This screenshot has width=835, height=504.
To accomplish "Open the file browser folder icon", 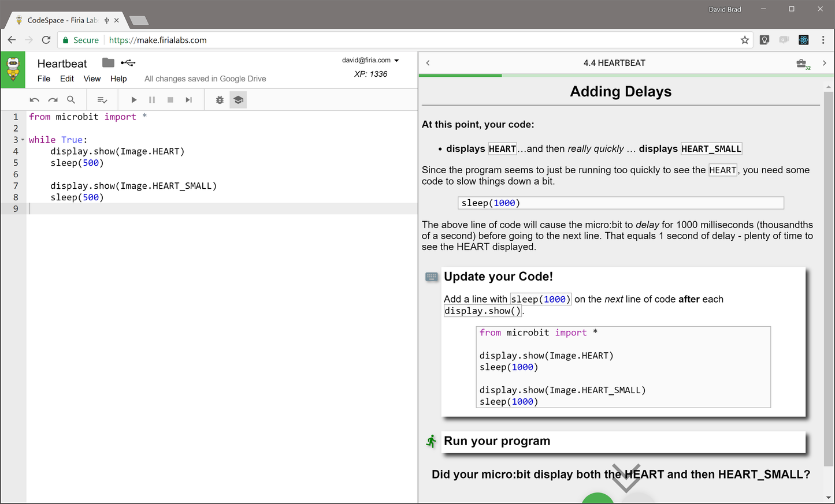I will [x=107, y=63].
